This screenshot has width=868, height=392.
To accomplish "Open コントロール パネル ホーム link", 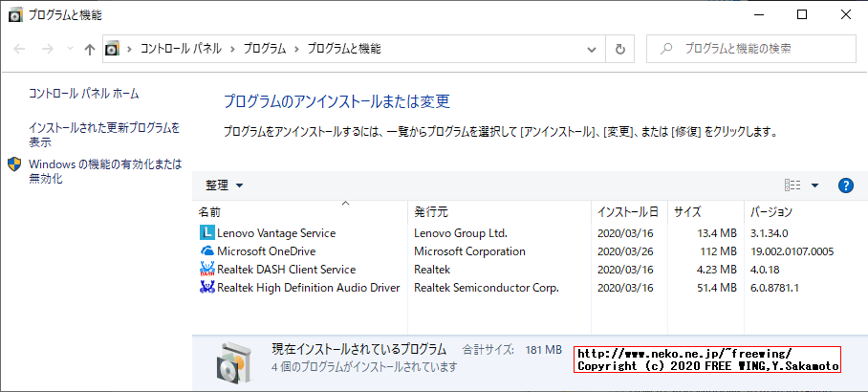I will click(x=83, y=94).
